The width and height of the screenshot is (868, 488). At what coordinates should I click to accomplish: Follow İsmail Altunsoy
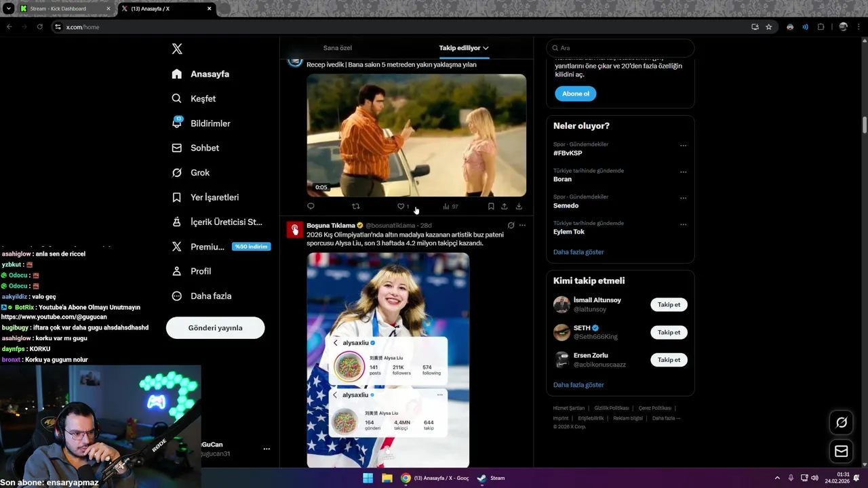coord(669,304)
